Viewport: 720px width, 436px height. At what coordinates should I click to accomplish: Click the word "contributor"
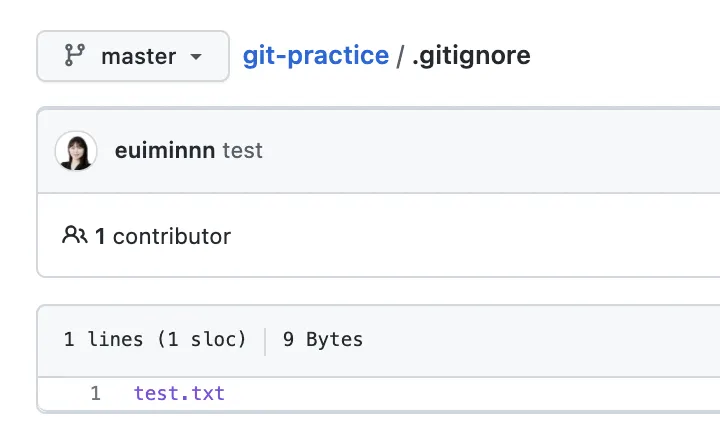[171, 237]
